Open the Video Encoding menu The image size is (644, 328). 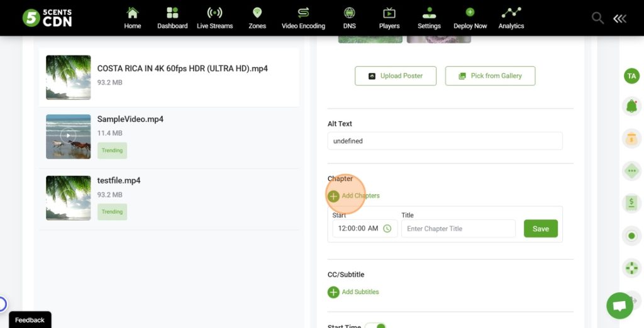303,18
